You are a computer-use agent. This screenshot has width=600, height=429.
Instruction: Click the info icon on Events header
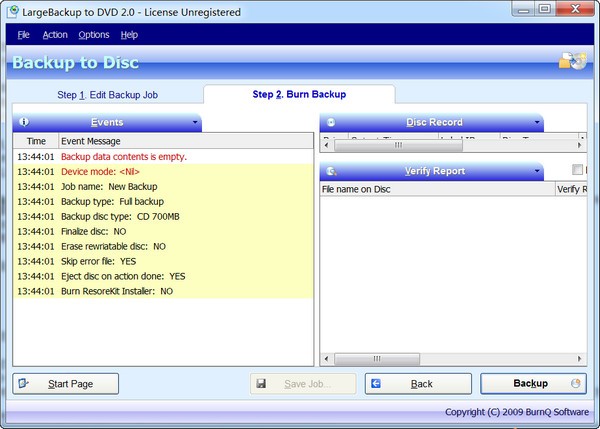pos(24,122)
